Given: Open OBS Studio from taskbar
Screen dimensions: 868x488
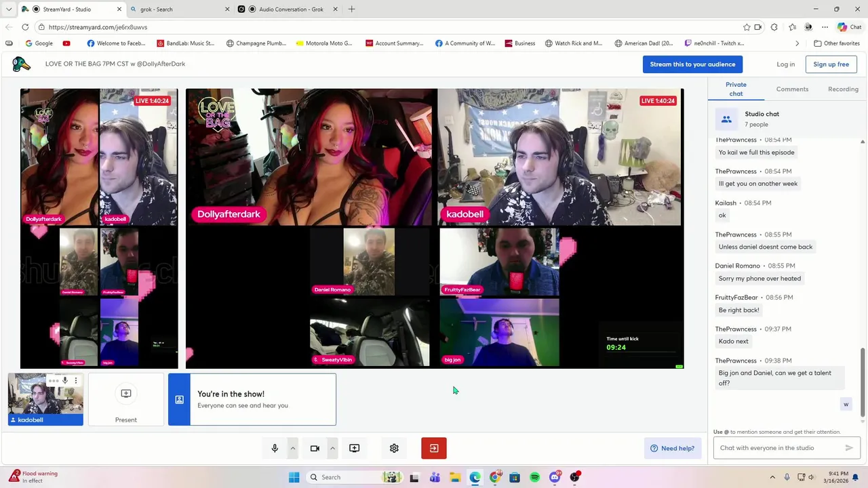Looking at the screenshot, I should (x=575, y=477).
